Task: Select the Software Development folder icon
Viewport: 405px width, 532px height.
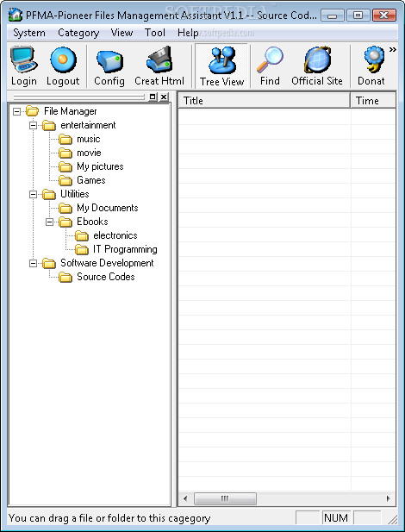Action: point(49,263)
